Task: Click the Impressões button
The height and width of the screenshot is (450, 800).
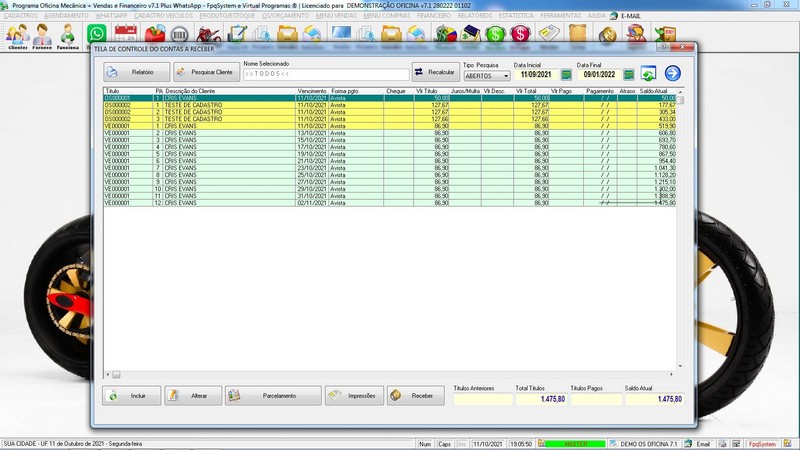Action: [x=354, y=396]
